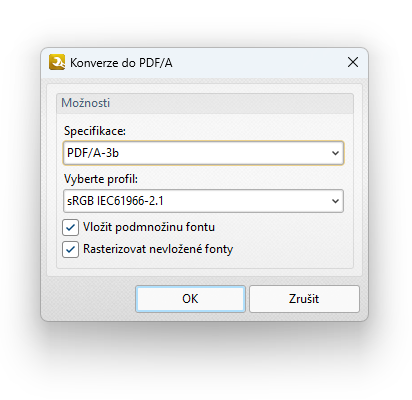The height and width of the screenshot is (400, 412).
Task: Click the checkmark icon beside Rasterizovat nevložené
Action: pyautogui.click(x=70, y=249)
